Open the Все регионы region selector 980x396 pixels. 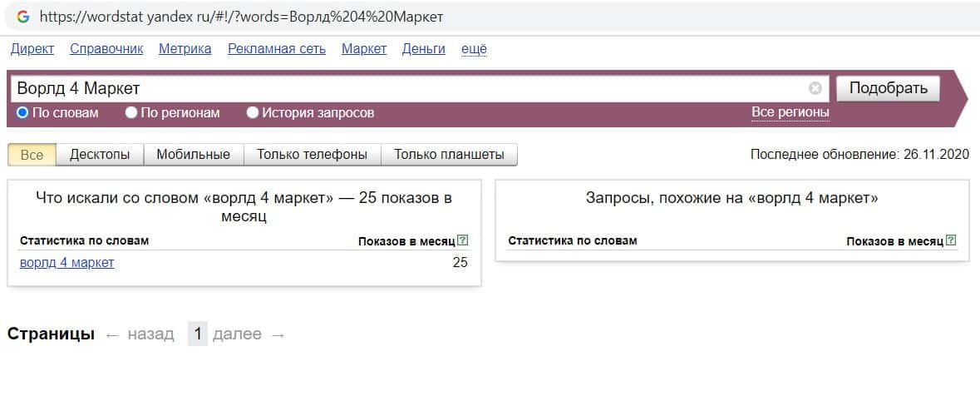coord(790,112)
